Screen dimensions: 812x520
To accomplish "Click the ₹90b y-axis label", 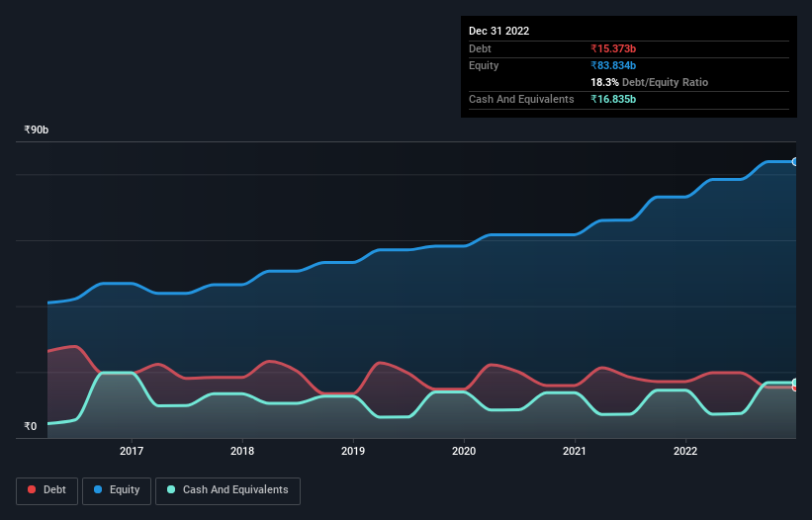I will [x=37, y=130].
